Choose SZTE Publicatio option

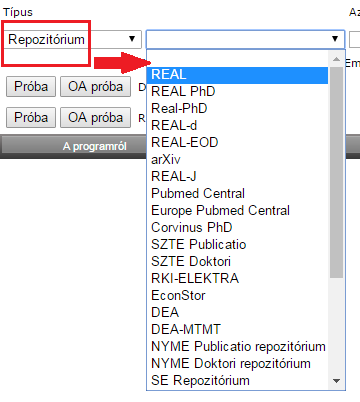[237, 244]
